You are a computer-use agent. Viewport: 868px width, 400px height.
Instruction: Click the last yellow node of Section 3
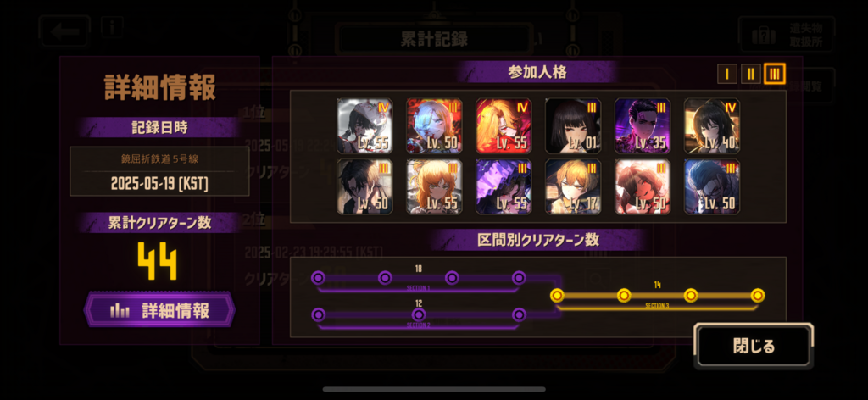coord(758,296)
